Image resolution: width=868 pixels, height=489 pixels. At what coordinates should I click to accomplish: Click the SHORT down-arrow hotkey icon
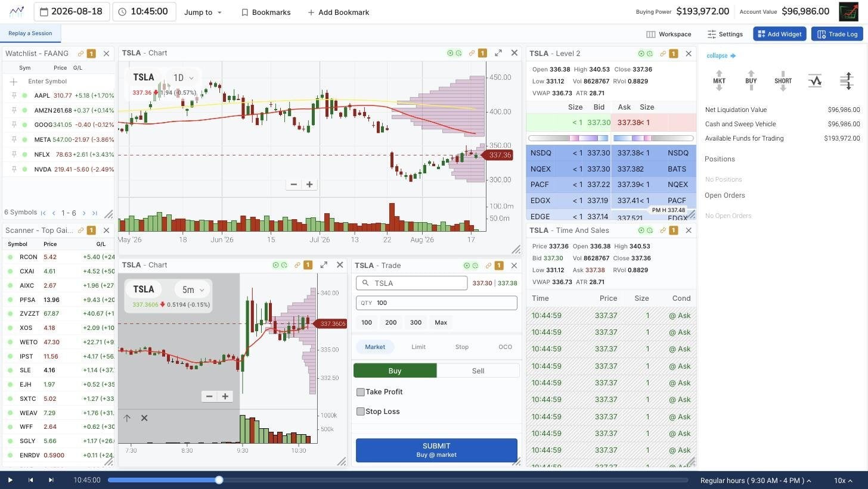[x=783, y=80]
